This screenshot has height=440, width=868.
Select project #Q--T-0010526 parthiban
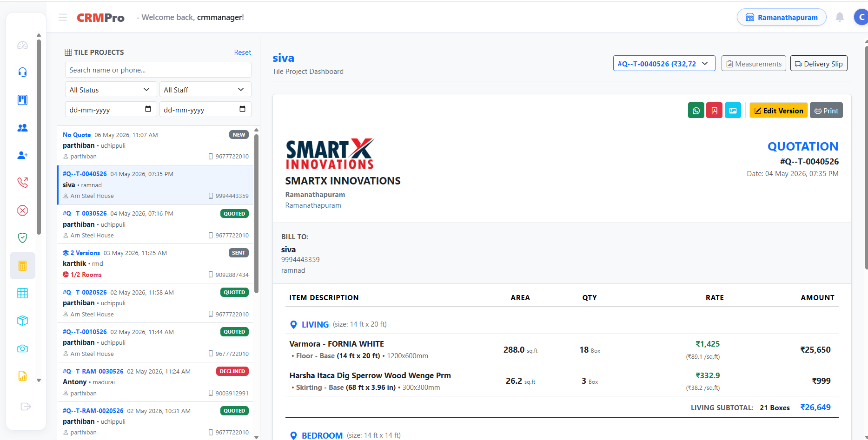pos(155,342)
